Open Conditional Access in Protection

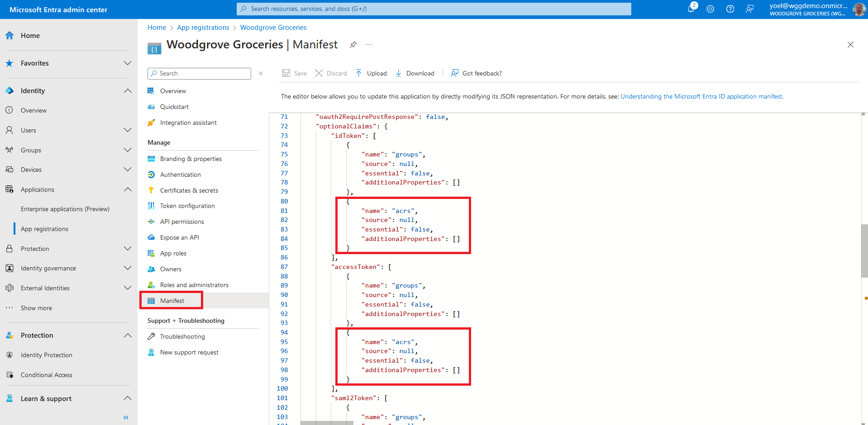pos(46,375)
